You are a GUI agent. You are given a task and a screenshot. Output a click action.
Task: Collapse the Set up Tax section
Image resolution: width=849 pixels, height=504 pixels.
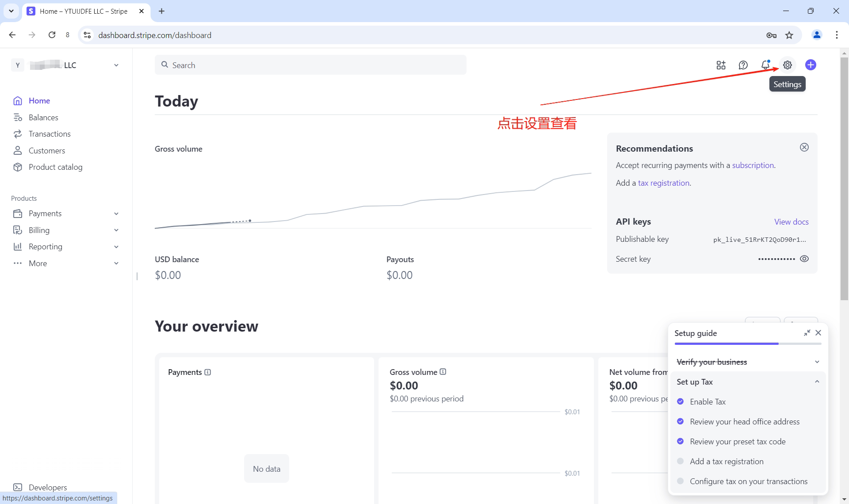tap(817, 381)
